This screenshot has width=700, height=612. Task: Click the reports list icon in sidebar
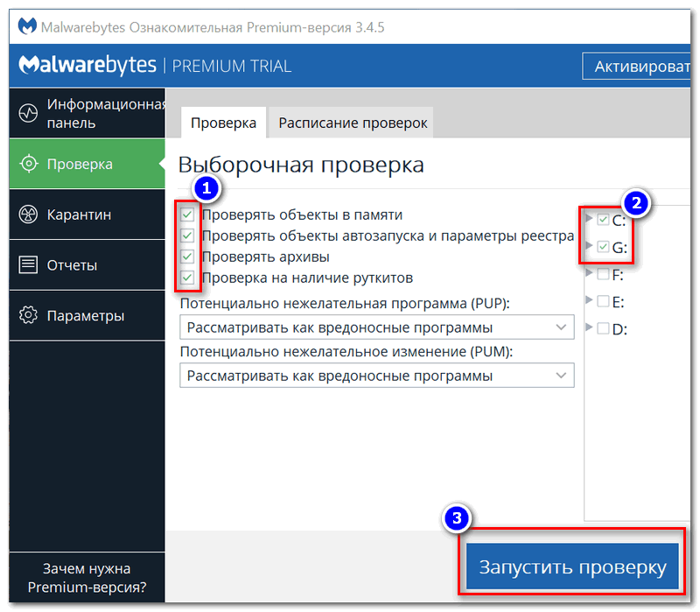28,265
